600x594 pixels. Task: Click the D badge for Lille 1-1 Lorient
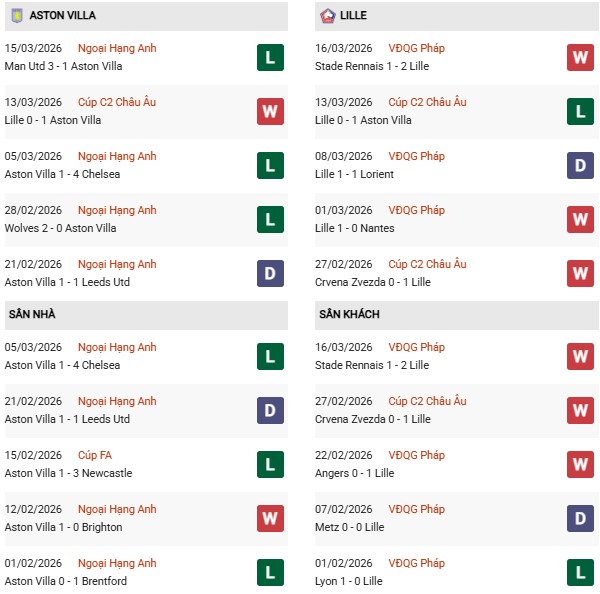pos(580,165)
